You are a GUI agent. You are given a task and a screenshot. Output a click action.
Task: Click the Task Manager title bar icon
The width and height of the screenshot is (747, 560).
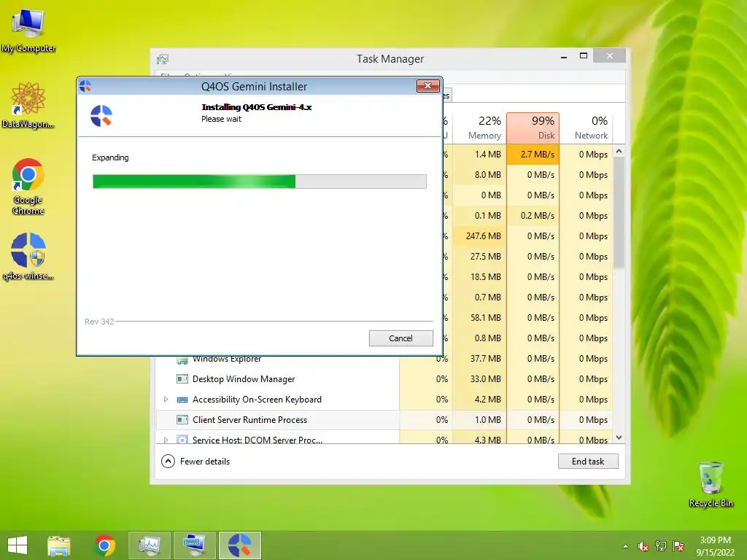163,59
